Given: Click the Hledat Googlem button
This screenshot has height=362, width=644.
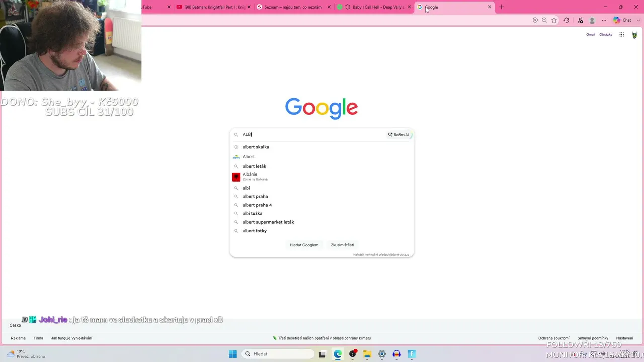Looking at the screenshot, I should [304, 245].
